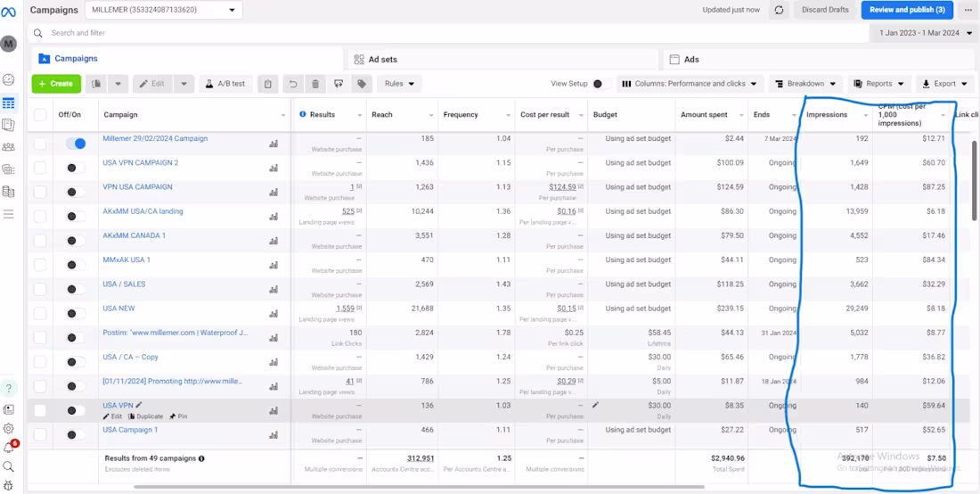Expand the Breakdown dropdown
The width and height of the screenshot is (980, 494).
805,84
